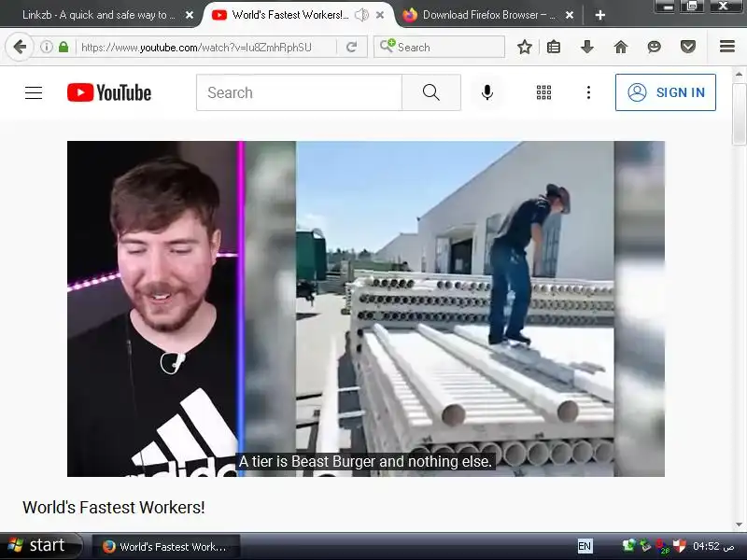Click the SIGN IN button
This screenshot has height=560, width=747.
[x=666, y=92]
